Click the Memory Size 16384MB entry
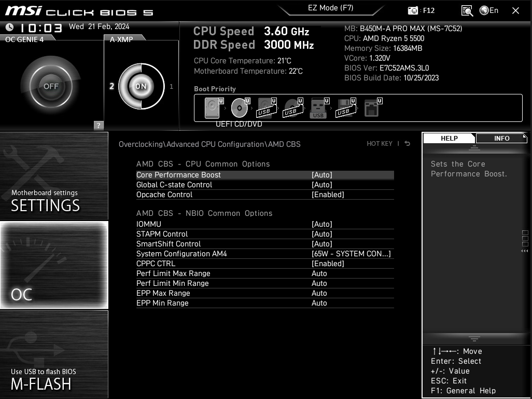This screenshot has width=532, height=399. click(383, 48)
